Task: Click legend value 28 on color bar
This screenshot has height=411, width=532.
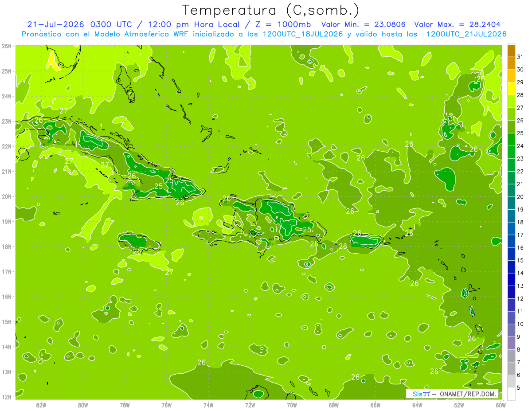Action: [x=520, y=95]
